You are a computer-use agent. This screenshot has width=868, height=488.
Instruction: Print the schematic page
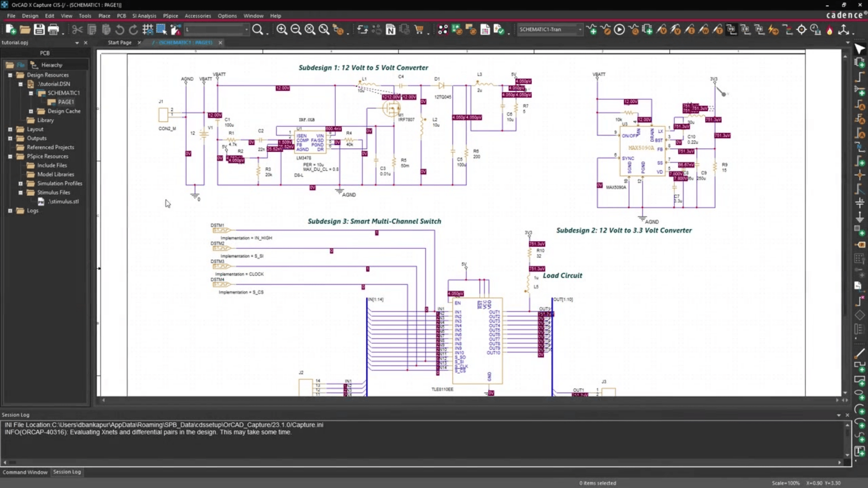[x=53, y=30]
